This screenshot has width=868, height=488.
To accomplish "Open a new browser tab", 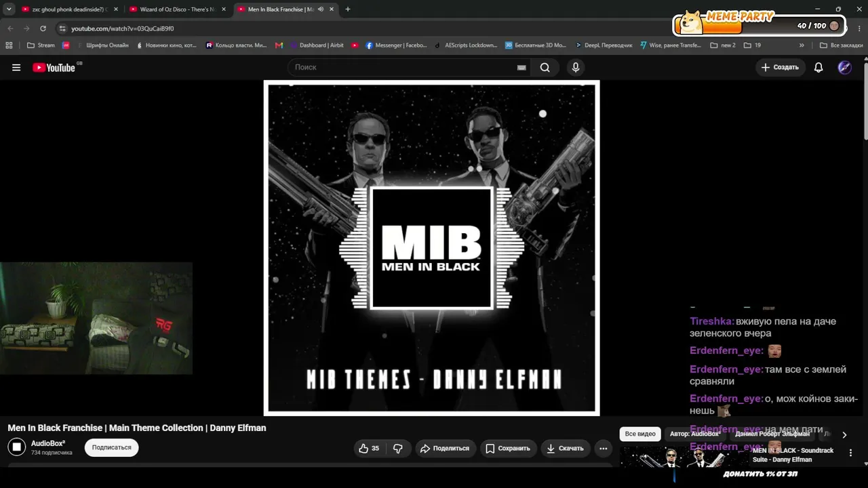I will 348,9.
